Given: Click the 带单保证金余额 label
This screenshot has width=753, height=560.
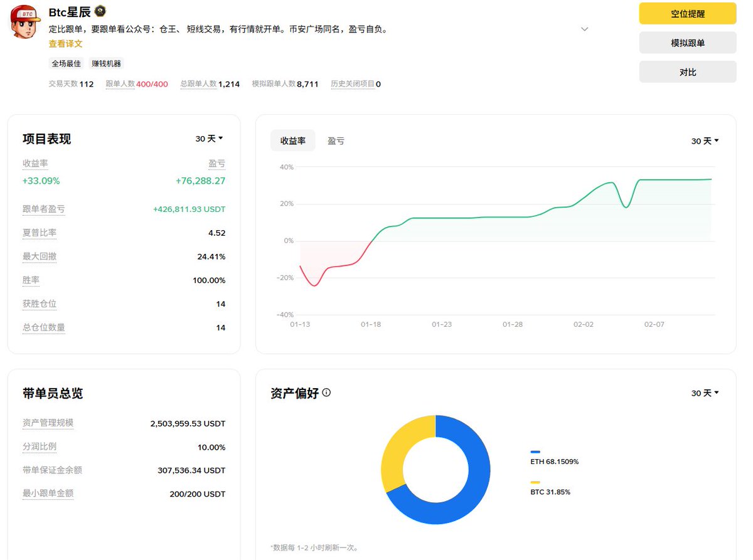Looking at the screenshot, I should (x=53, y=470).
